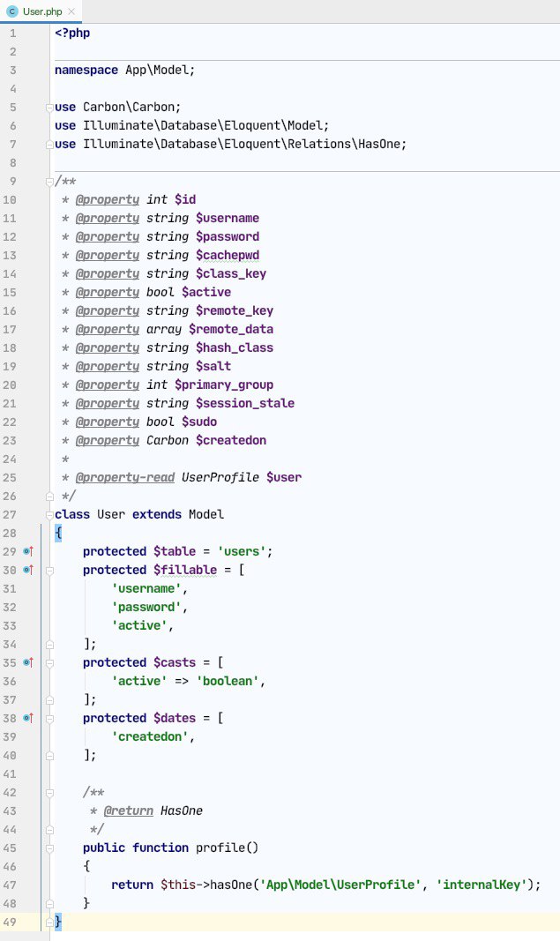Click the Eloquent\Model import line
This screenshot has height=941, width=560.
tap(191, 125)
